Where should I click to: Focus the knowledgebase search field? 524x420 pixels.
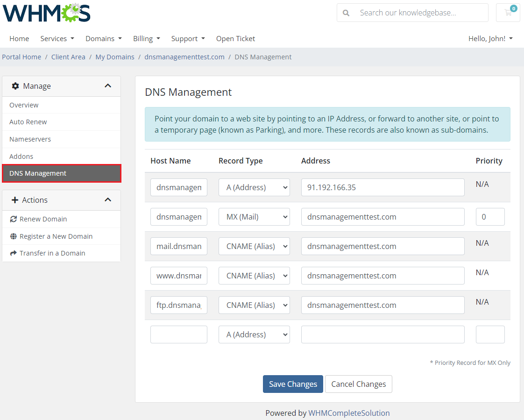(x=421, y=13)
